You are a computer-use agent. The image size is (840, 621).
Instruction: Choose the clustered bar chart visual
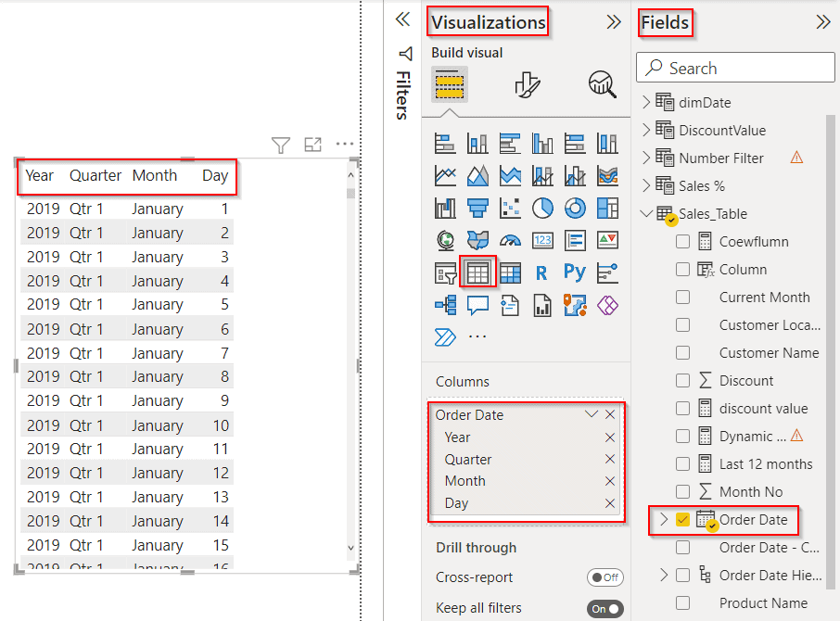tap(510, 144)
